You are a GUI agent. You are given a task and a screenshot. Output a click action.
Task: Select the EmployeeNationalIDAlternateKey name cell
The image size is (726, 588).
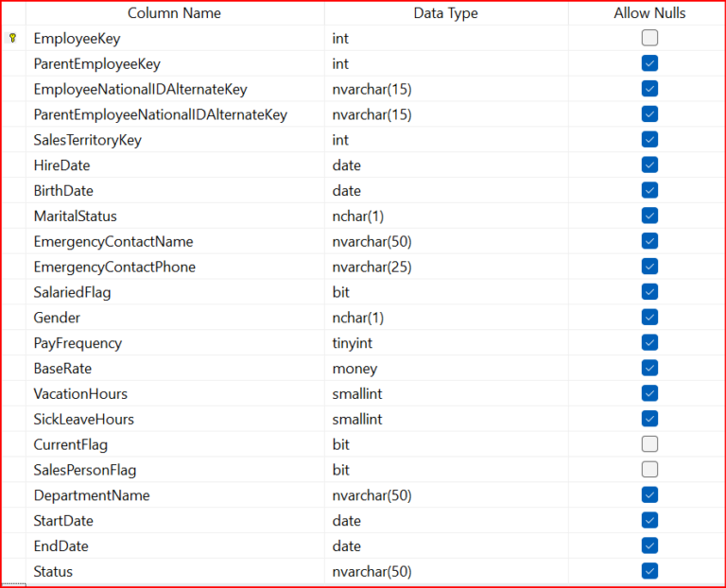[x=175, y=89]
